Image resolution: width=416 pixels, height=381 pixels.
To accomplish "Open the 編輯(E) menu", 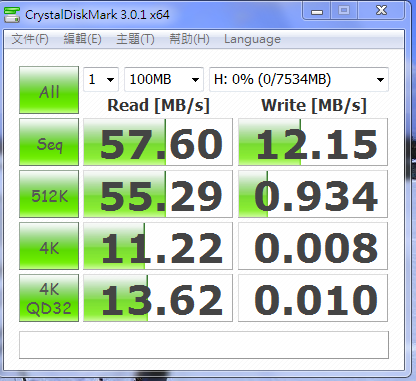I will pyautogui.click(x=82, y=39).
